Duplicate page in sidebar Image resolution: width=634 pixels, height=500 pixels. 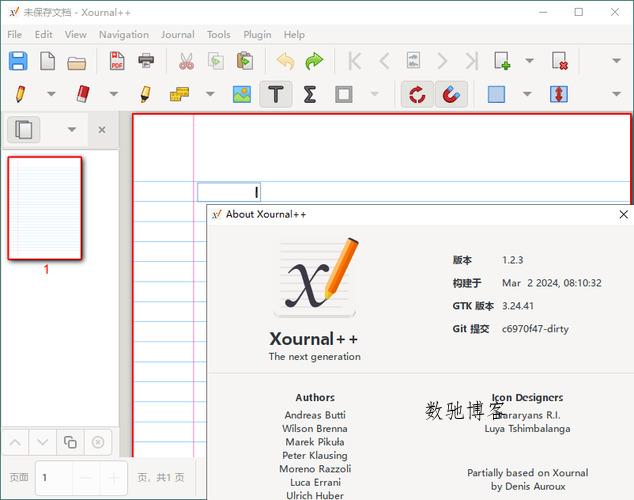[x=70, y=442]
